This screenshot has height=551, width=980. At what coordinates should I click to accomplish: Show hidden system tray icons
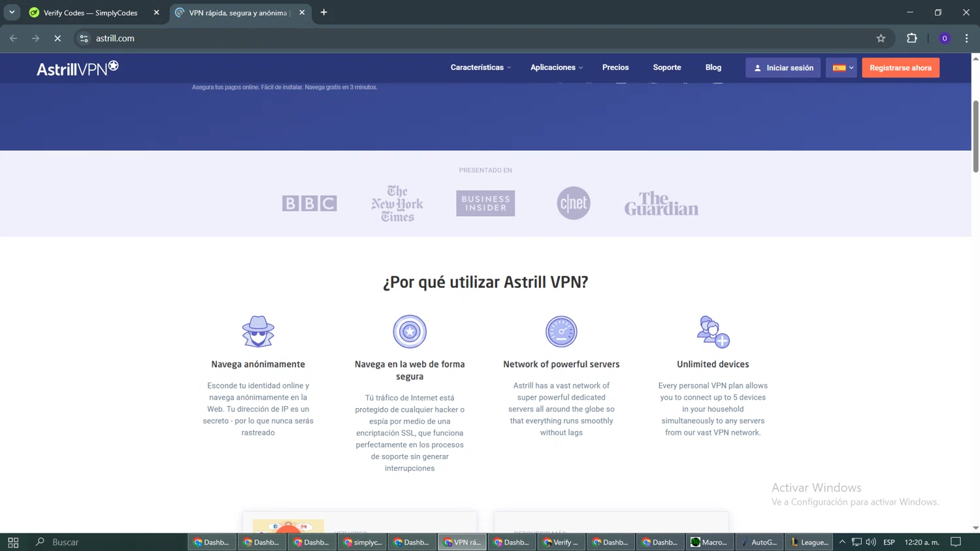click(x=842, y=542)
